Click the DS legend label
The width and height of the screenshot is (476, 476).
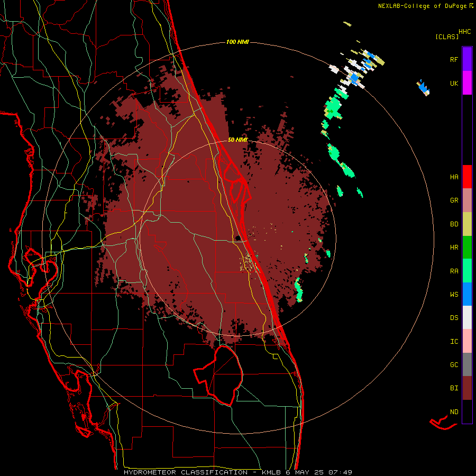pos(454,318)
